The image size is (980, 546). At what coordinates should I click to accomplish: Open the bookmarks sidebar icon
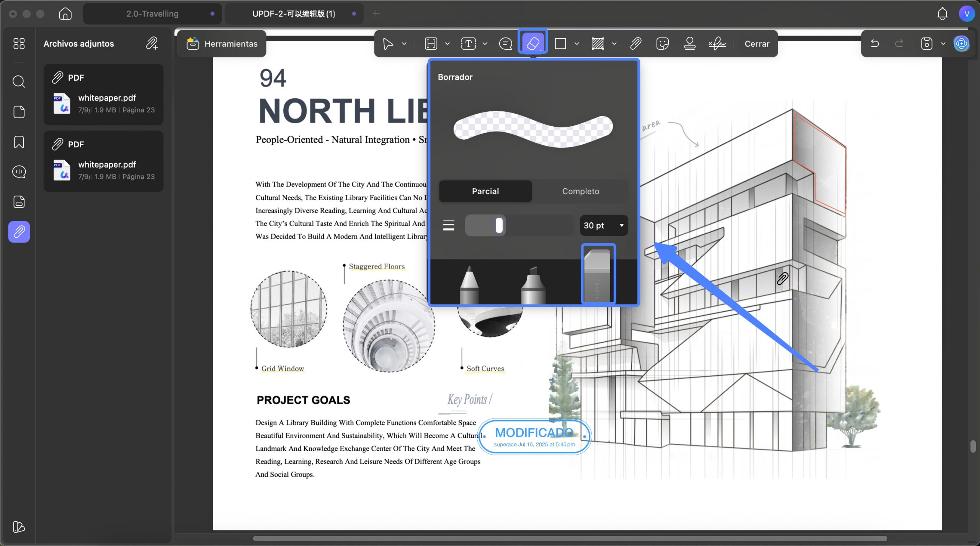(19, 142)
